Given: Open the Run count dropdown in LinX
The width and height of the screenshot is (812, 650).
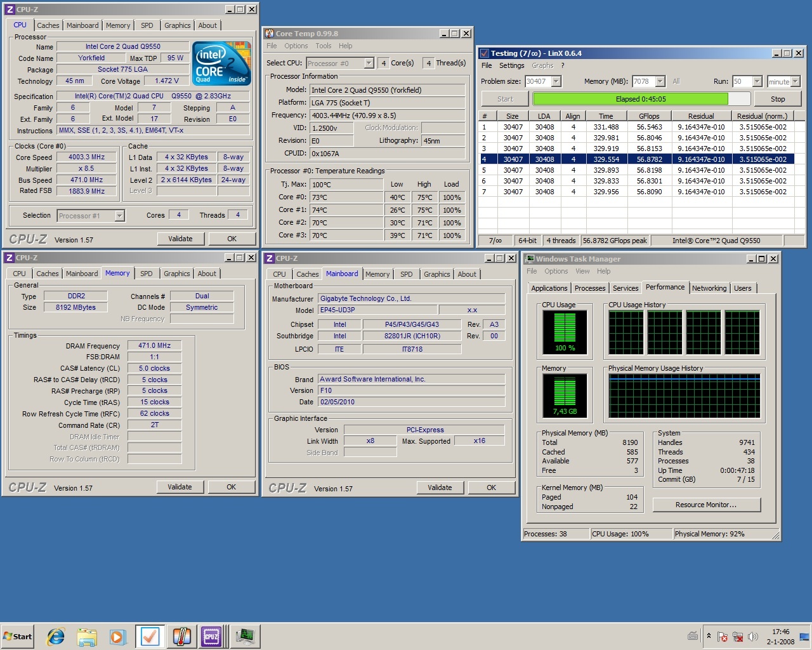Looking at the screenshot, I should (756, 81).
